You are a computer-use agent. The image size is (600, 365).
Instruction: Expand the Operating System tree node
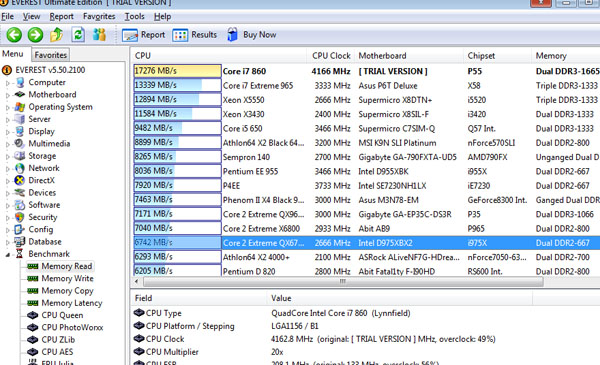point(8,107)
